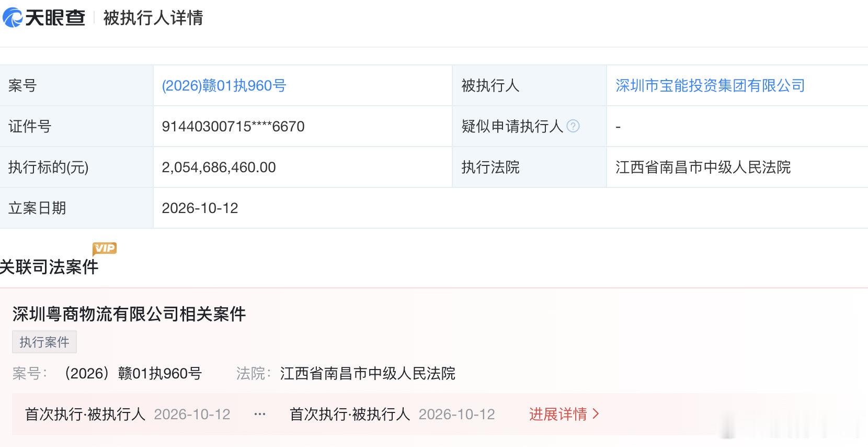Open the 深圳市宝能投资集团有限公司 company link
The height and width of the screenshot is (447, 868).
710,85
